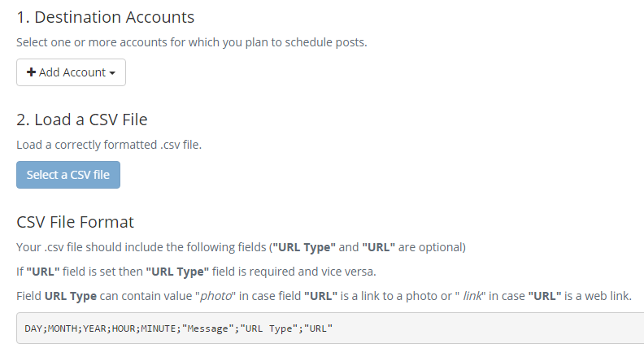Screen dimensions: 644x348
Task: Open the Add Account button menu
Action: click(x=72, y=72)
